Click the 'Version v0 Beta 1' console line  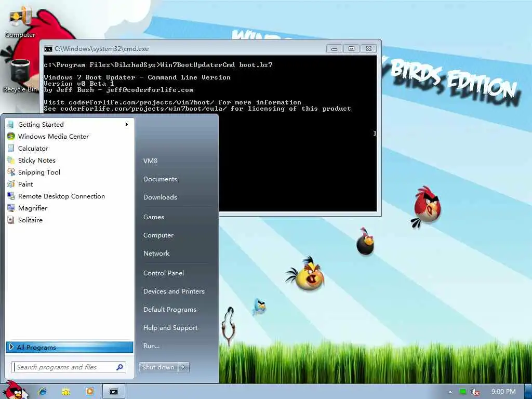click(79, 84)
